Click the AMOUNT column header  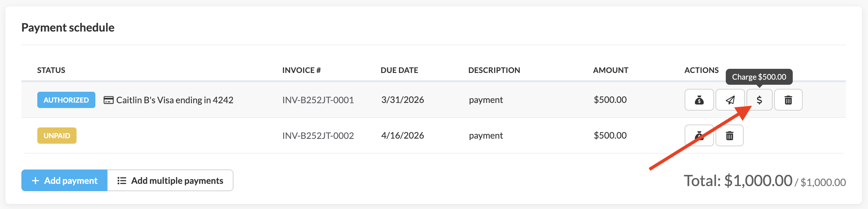click(x=610, y=70)
